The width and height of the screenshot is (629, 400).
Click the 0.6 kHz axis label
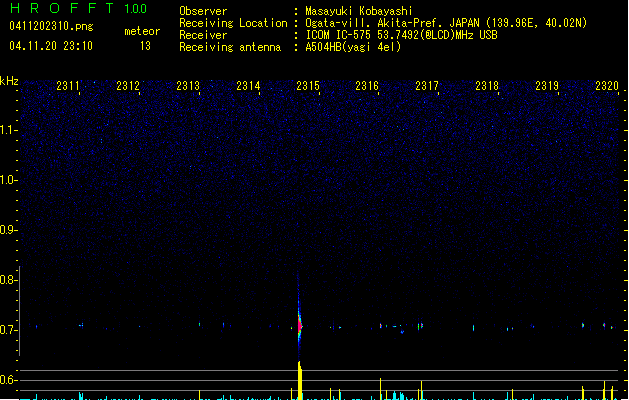tap(8, 380)
